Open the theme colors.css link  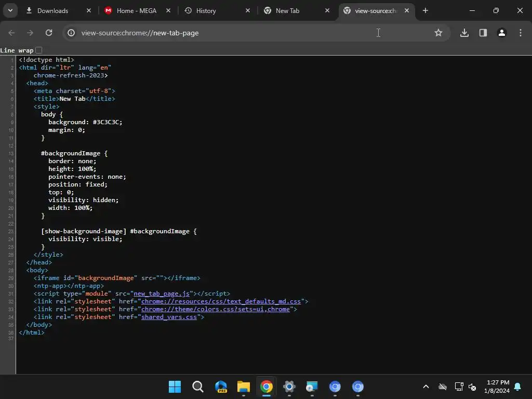[216, 310]
